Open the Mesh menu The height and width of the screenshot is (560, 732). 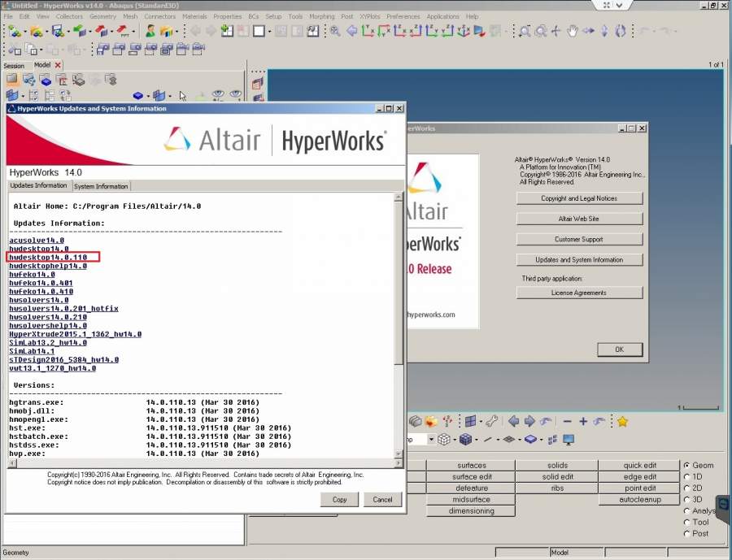click(x=130, y=16)
